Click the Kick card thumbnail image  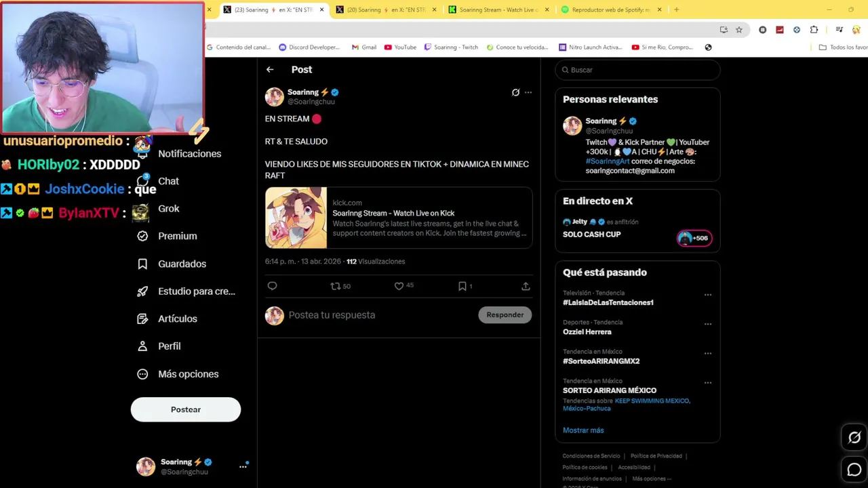point(296,218)
